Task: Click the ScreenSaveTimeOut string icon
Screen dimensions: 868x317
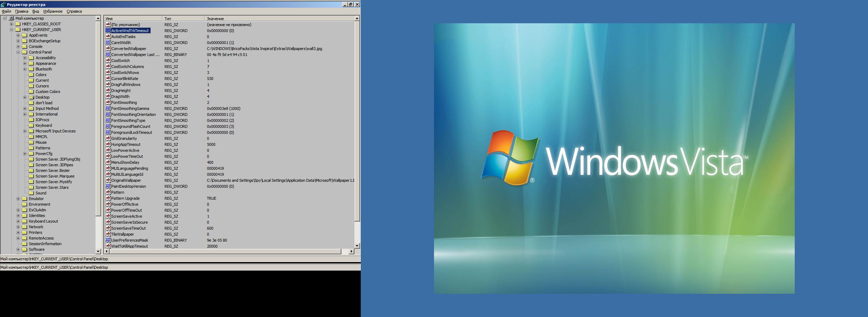Action: tap(108, 228)
